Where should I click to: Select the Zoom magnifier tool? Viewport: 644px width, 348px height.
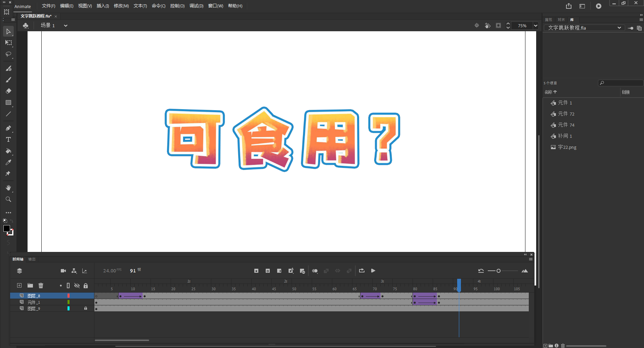tap(8, 199)
